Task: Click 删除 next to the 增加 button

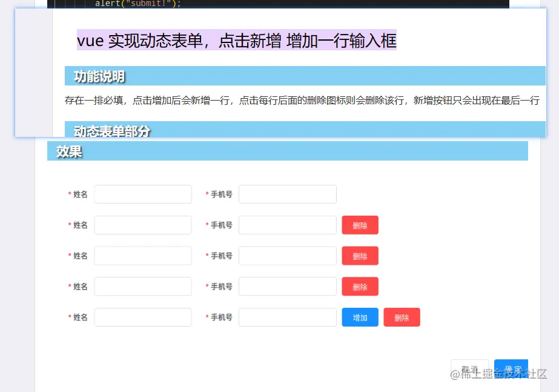Action: point(402,317)
